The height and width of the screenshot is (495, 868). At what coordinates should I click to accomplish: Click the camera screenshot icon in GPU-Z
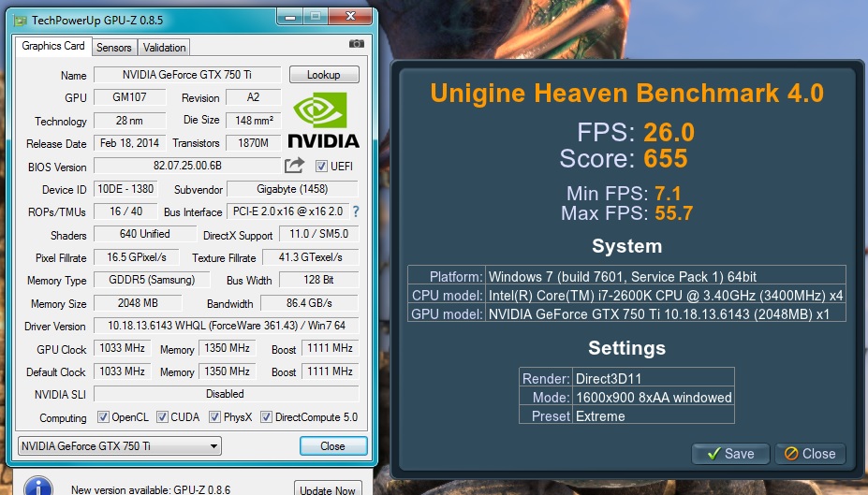tap(357, 44)
